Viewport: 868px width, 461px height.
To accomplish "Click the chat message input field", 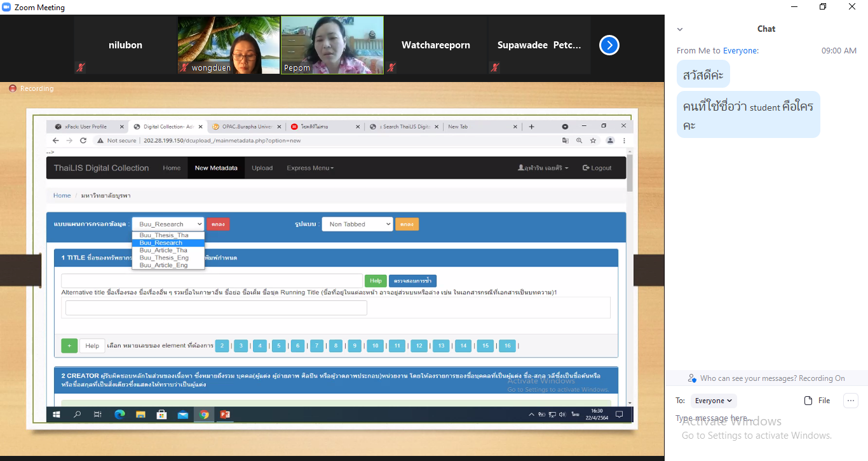I will pyautogui.click(x=763, y=418).
